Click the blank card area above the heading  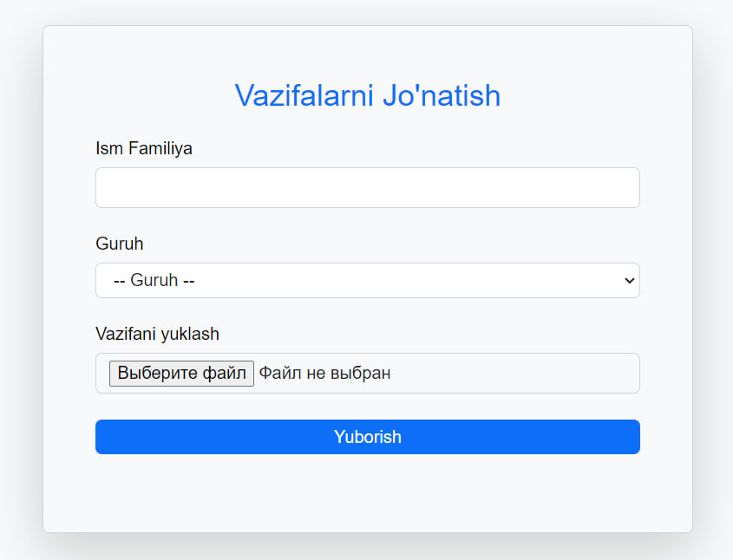click(x=367, y=50)
